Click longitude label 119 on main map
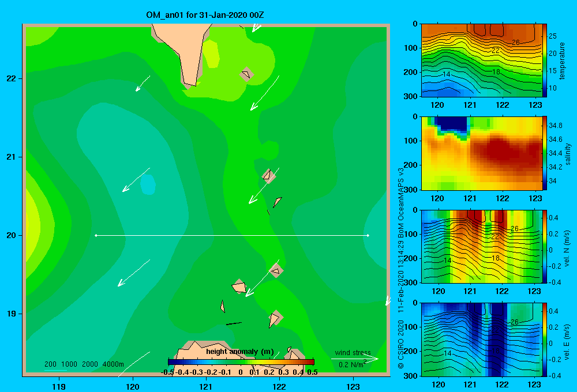 point(59,386)
